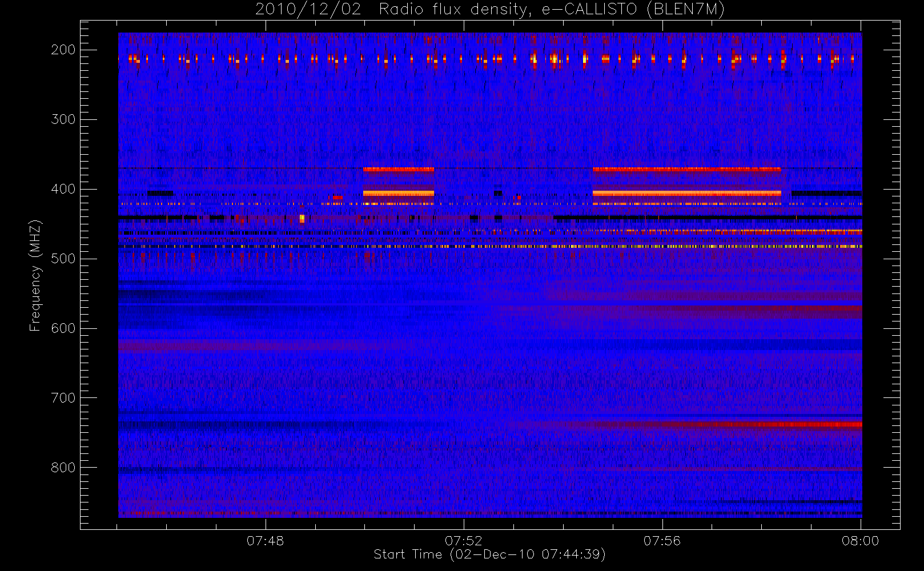Click the 700 frequency tick label

pos(63,398)
